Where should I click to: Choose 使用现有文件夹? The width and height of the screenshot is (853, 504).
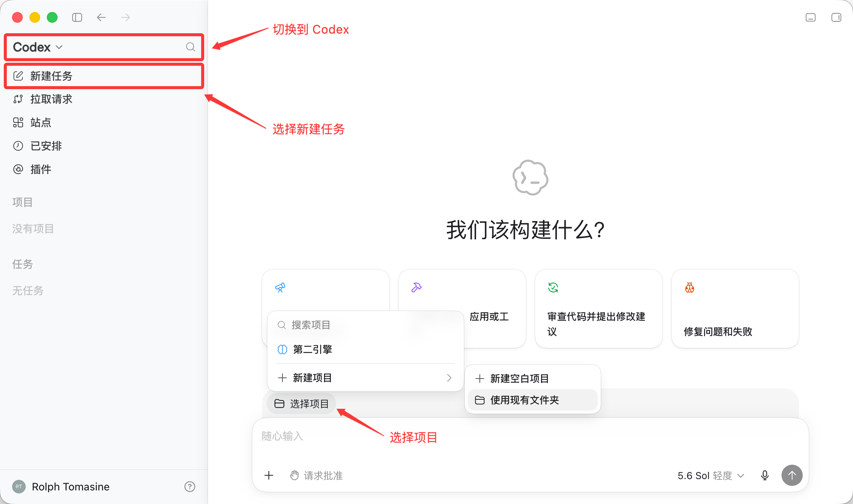532,400
